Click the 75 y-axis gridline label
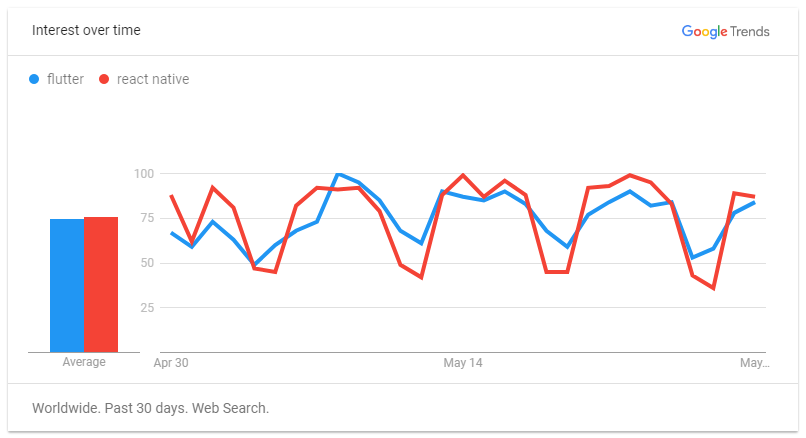This screenshot has height=438, width=806. pyautogui.click(x=147, y=218)
